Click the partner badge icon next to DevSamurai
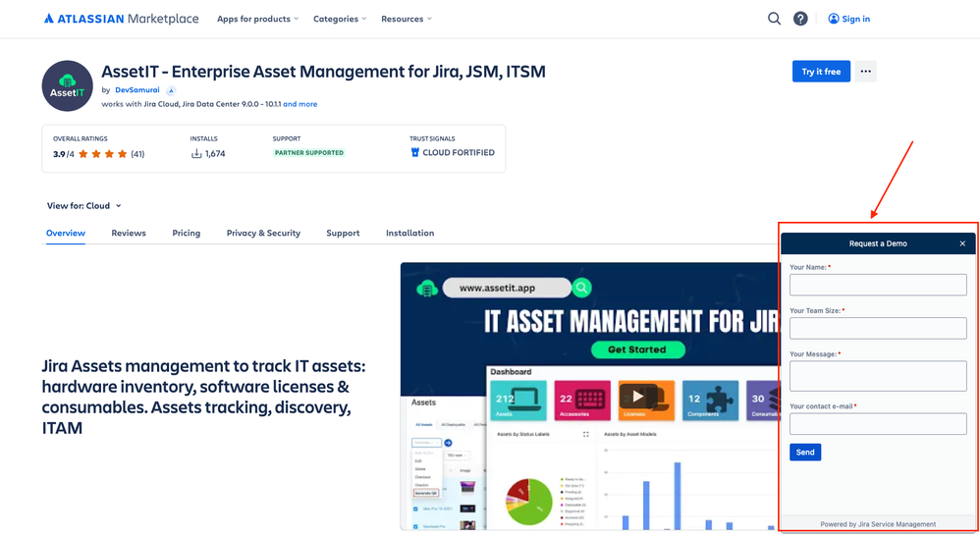 click(171, 90)
